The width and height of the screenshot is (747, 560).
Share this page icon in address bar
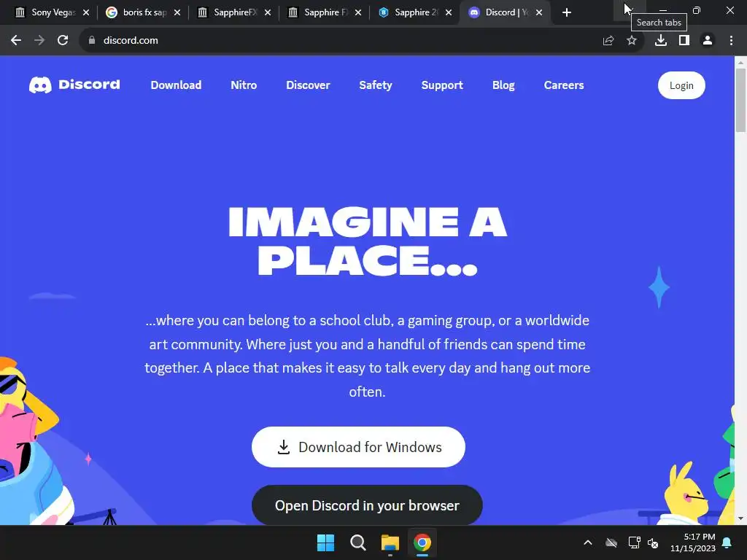[608, 41]
